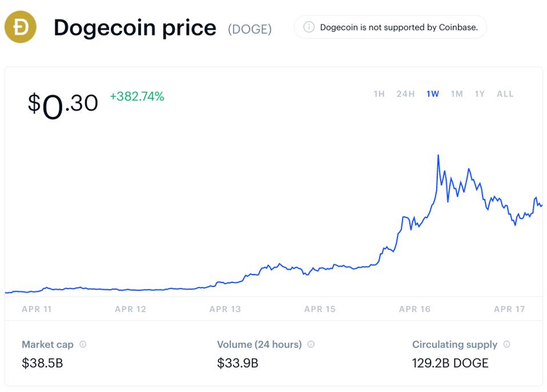Viewport: 547px width, 392px height.
Task: Click the APR 16 axis label
Action: (x=415, y=309)
